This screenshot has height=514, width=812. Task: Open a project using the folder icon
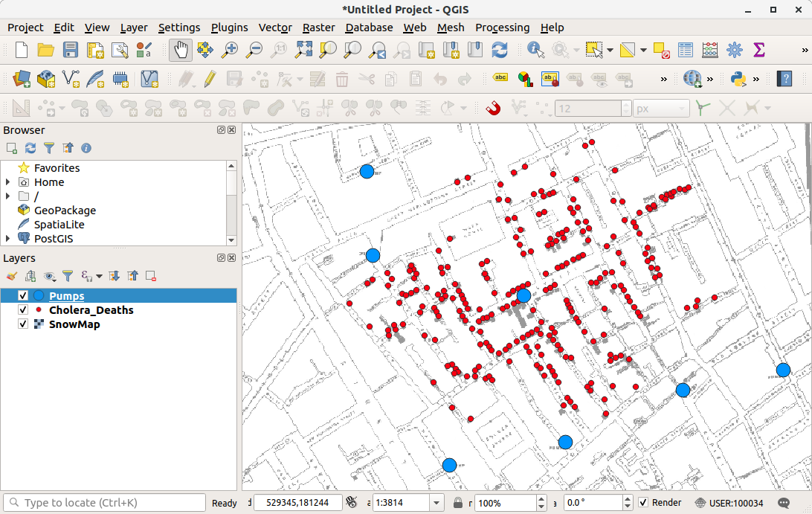click(45, 51)
